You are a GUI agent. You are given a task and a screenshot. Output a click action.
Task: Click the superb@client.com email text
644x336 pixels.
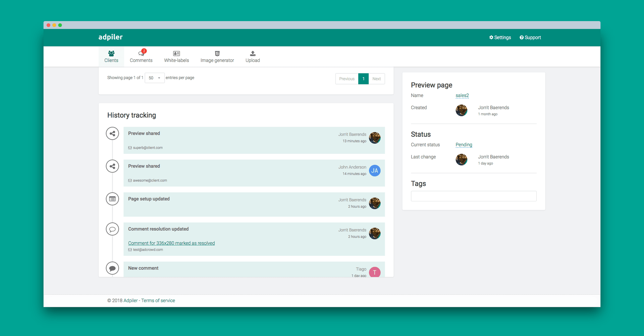click(x=148, y=148)
